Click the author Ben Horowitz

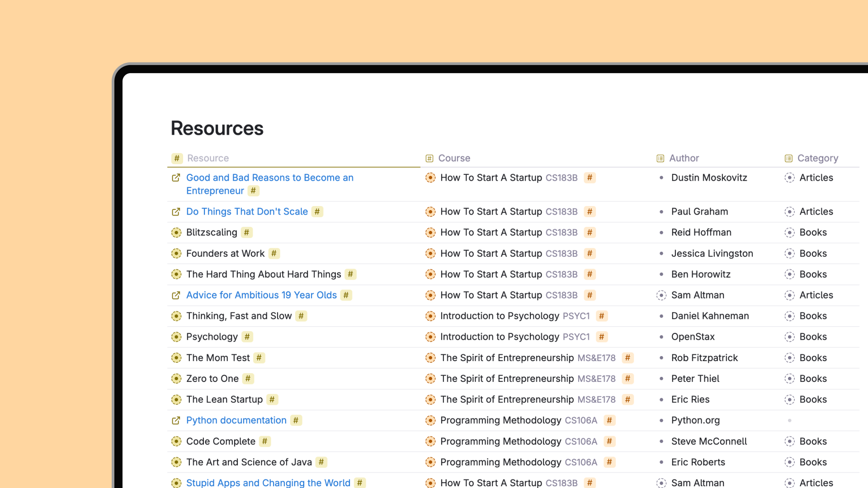(701, 275)
